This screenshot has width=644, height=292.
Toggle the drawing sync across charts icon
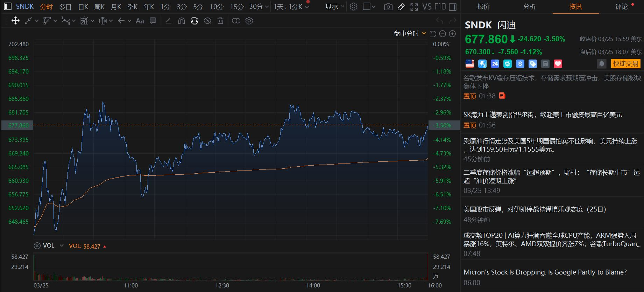(194, 21)
